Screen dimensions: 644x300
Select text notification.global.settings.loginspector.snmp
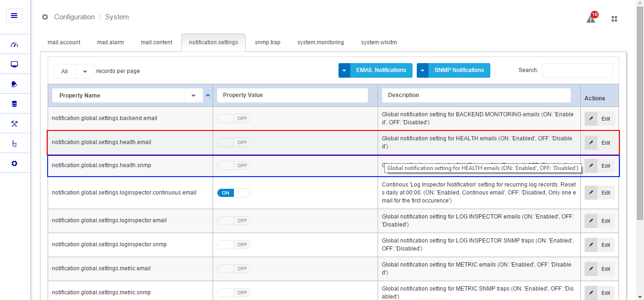click(109, 244)
